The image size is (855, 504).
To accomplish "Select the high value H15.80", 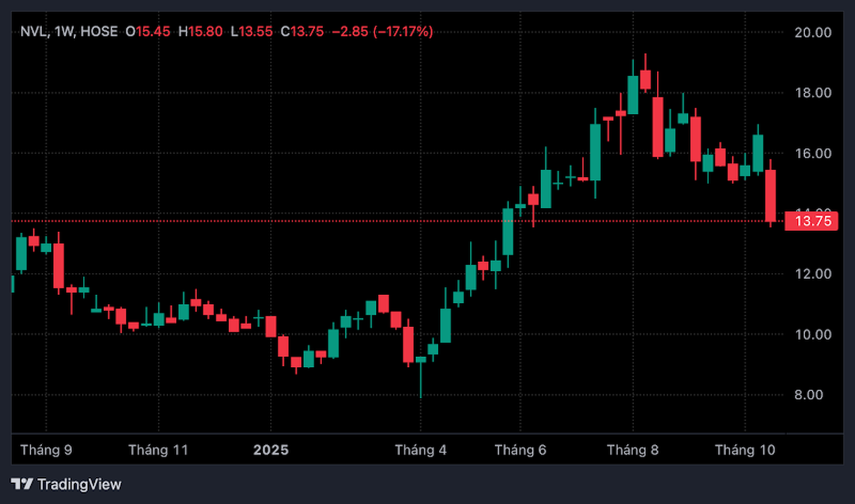I will [200, 31].
